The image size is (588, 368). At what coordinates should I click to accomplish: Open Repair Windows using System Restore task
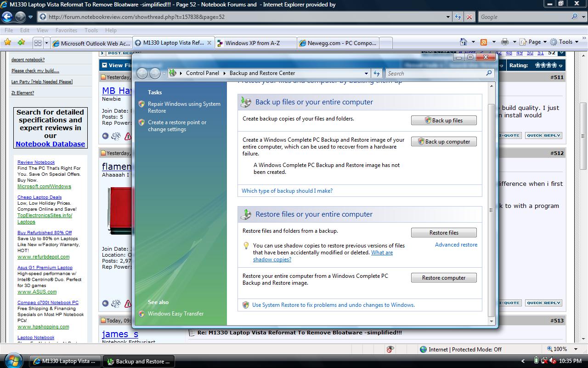(x=184, y=107)
